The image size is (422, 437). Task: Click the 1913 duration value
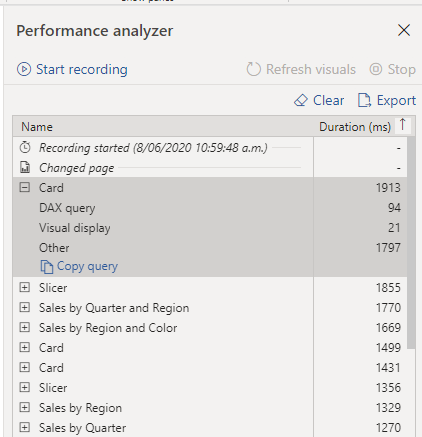pyautogui.click(x=388, y=188)
